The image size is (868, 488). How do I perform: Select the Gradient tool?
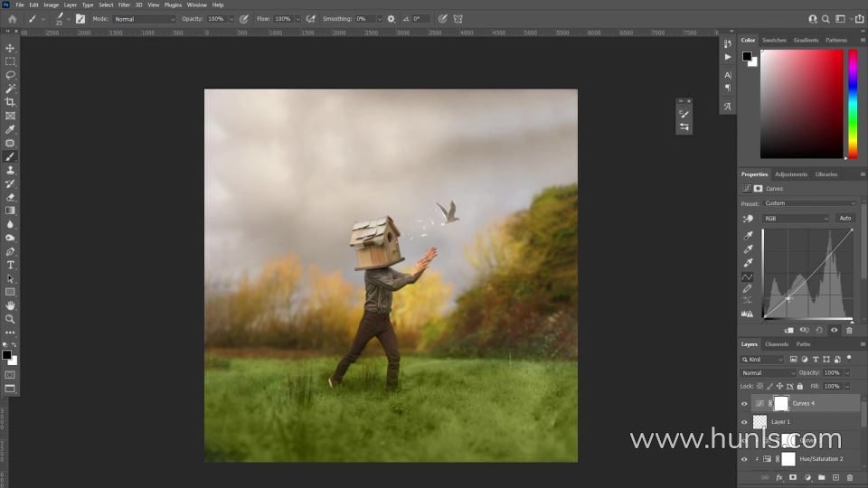(11, 211)
